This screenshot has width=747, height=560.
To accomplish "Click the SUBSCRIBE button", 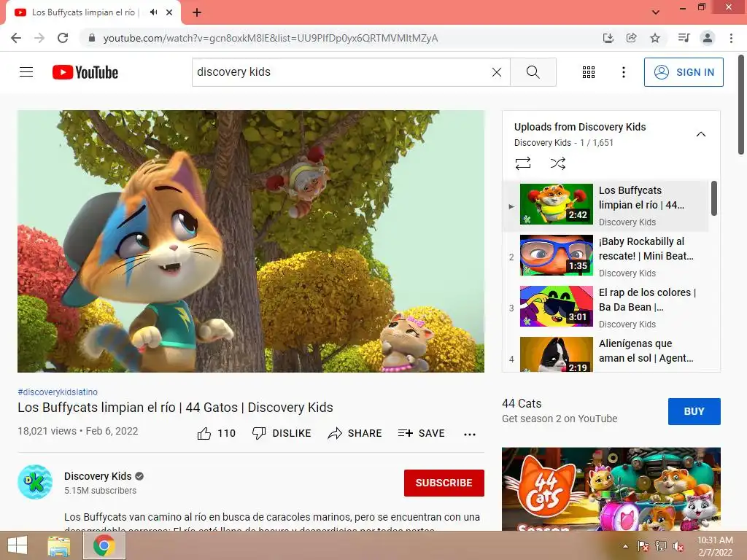I will [x=444, y=483].
